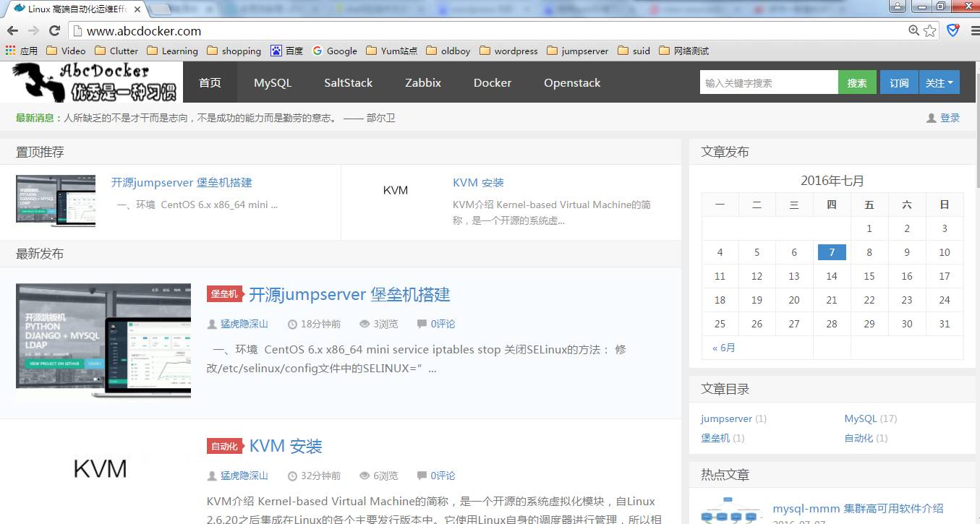Viewport: 980px width, 524px height.
Task: Click mysql-mmm hot article thumbnail
Action: (x=730, y=510)
